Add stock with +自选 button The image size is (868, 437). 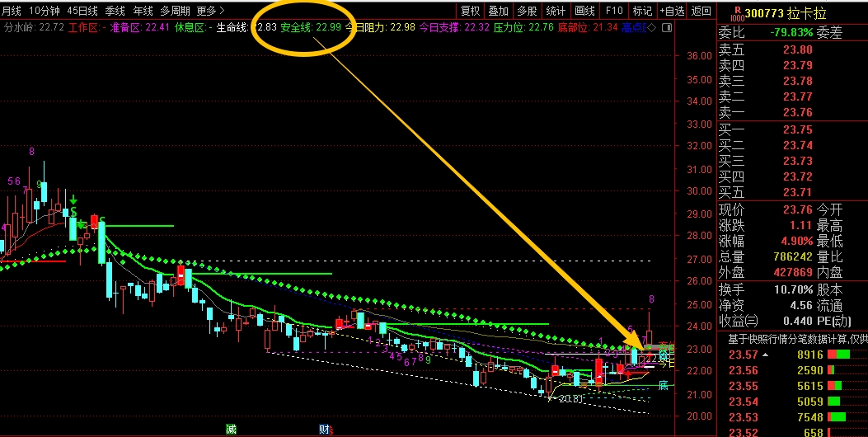[672, 11]
